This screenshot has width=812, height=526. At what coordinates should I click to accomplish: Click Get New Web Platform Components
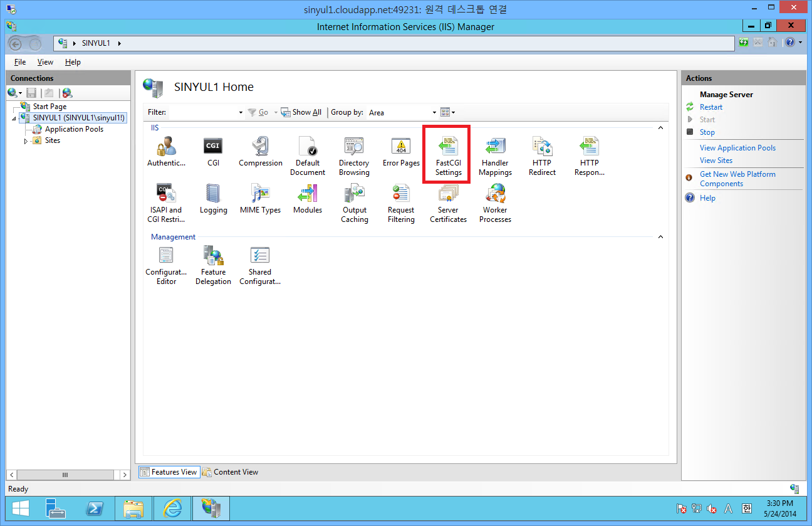[737, 179]
